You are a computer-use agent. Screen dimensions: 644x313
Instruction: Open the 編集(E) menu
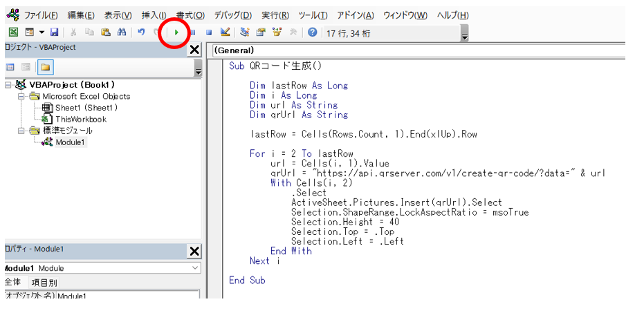coord(81,16)
